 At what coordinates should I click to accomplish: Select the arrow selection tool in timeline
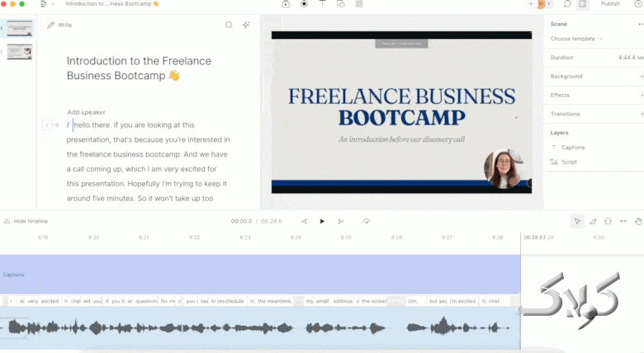coord(577,221)
